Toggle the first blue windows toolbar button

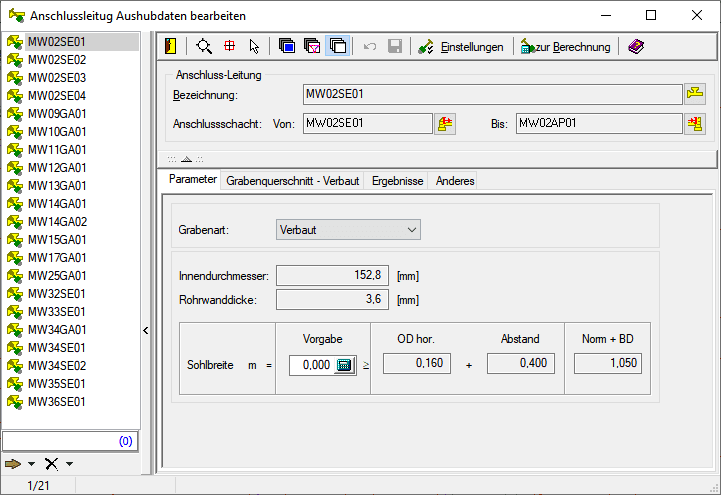click(287, 46)
